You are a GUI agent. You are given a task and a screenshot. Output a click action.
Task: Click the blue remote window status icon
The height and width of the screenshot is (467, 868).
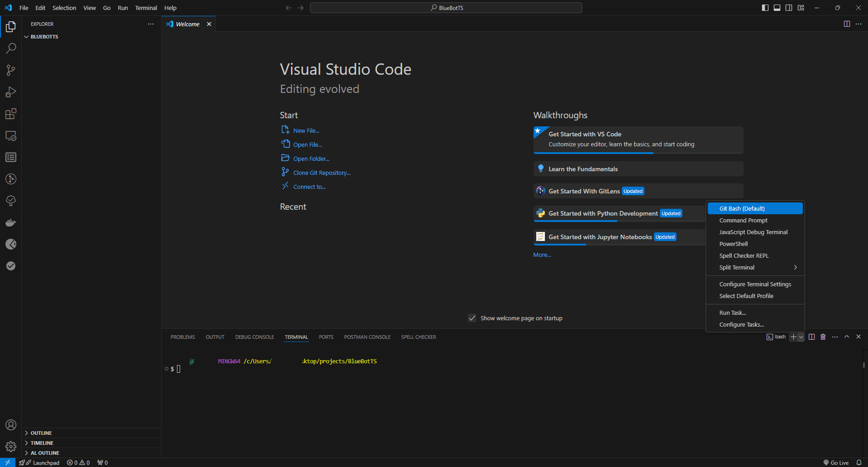coord(8,462)
